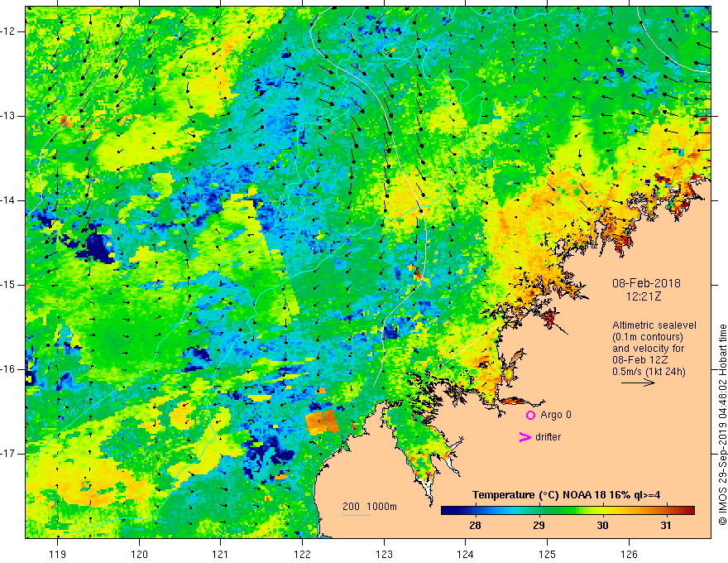
Task: Click the 'and velocity for' caption line
Action: tap(648, 349)
